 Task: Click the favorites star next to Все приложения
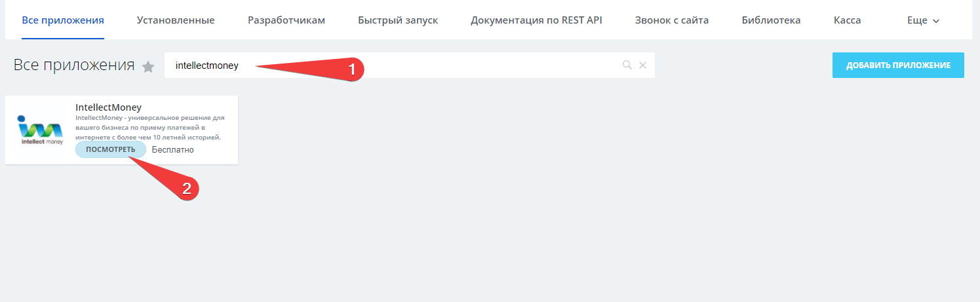[x=149, y=67]
